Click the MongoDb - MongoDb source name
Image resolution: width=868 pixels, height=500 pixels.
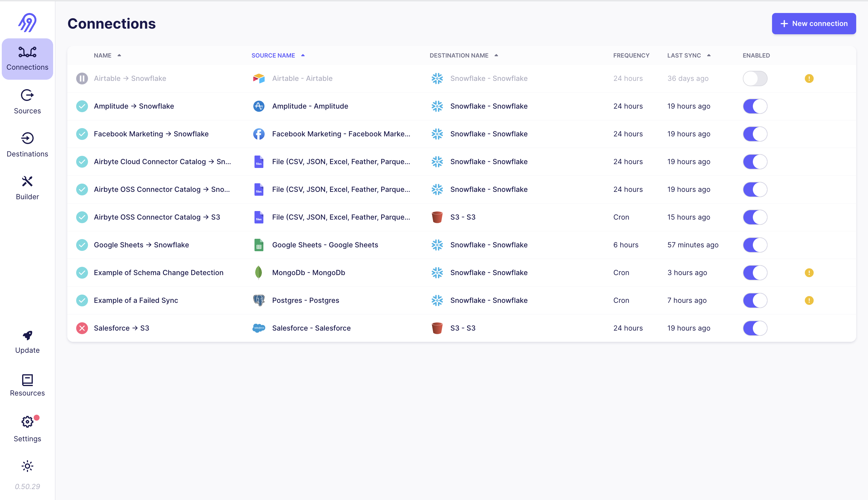point(309,273)
